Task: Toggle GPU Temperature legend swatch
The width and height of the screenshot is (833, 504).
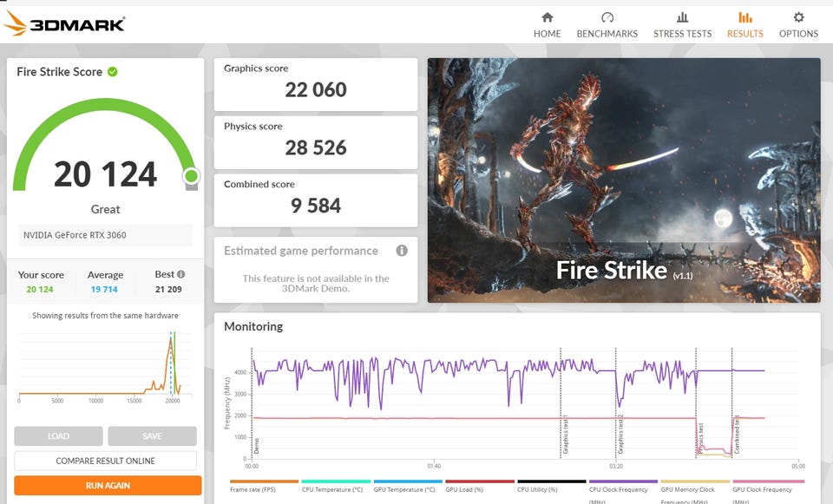Action: (408, 481)
